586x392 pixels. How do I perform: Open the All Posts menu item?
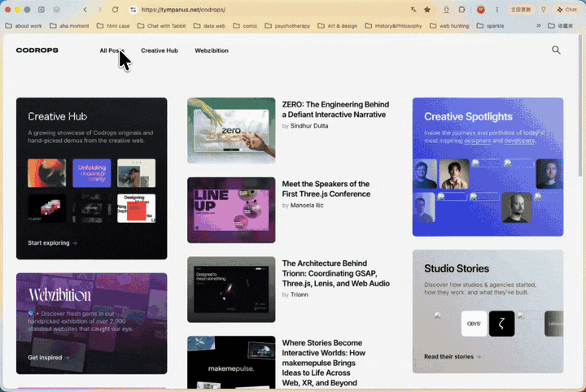112,50
